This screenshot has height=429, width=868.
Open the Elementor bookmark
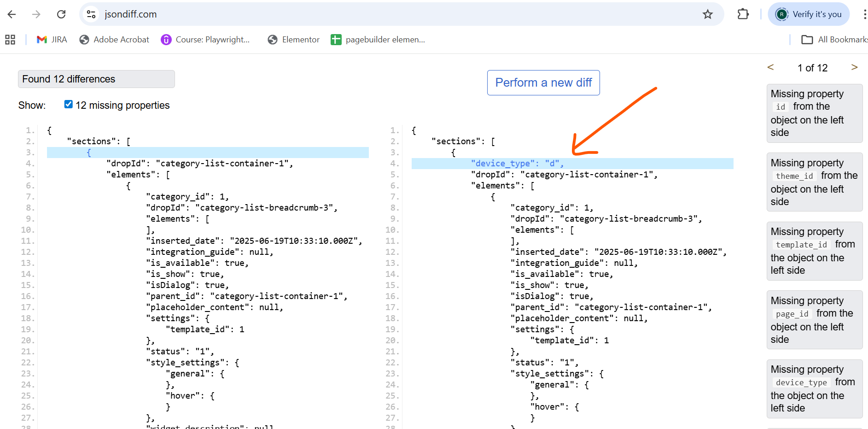[294, 40]
